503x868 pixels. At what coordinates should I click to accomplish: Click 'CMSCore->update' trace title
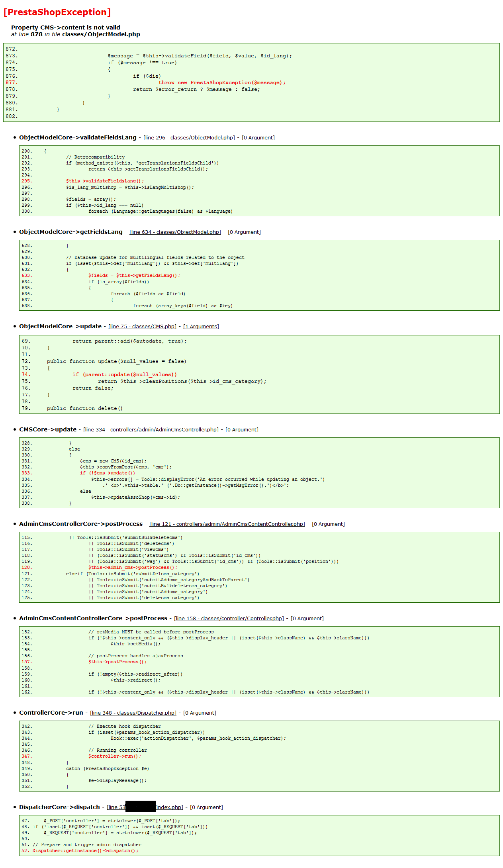pyautogui.click(x=48, y=429)
